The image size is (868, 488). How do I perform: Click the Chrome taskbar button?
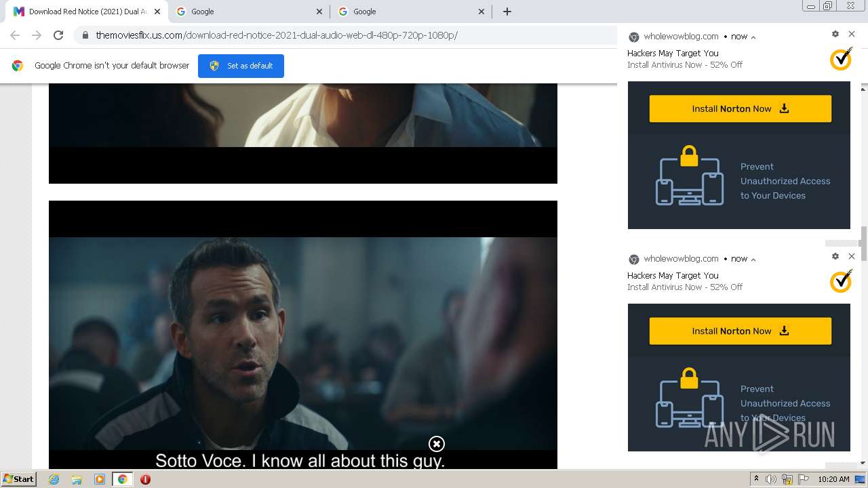click(122, 479)
